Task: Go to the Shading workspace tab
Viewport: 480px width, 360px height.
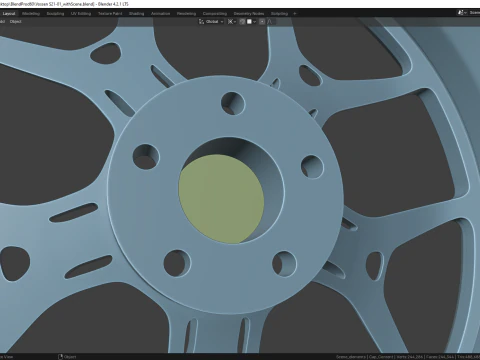Action: coord(136,14)
